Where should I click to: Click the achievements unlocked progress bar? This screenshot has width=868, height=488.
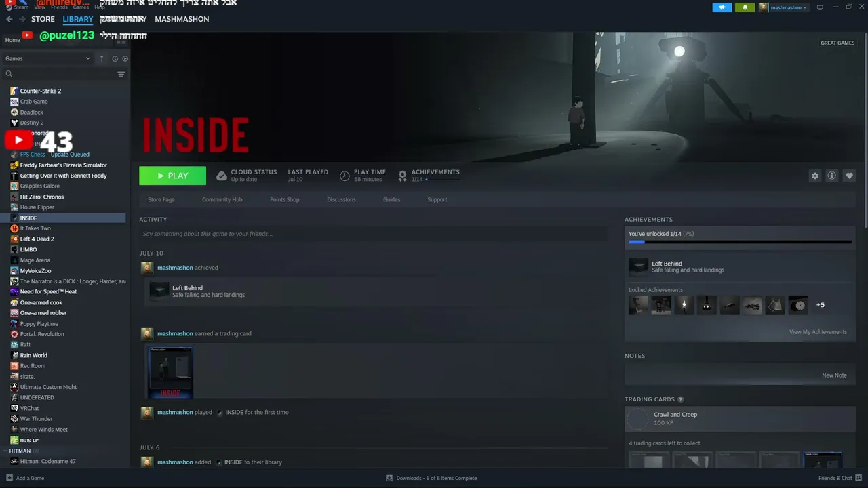740,241
